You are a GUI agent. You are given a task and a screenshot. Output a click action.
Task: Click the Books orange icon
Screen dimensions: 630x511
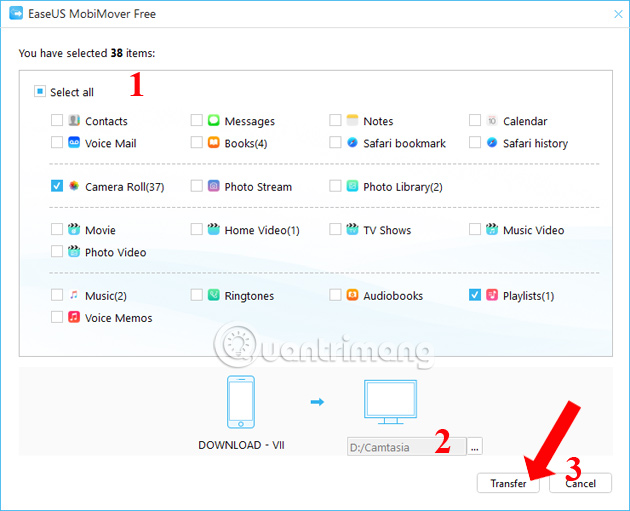213,142
